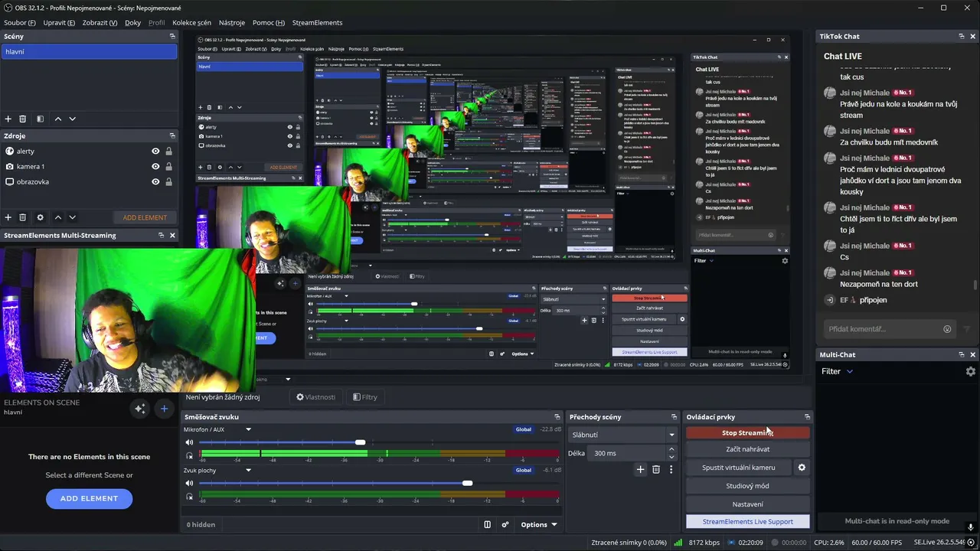
Task: Move source down arrow in Zdroje toolbar
Action: pyautogui.click(x=73, y=217)
